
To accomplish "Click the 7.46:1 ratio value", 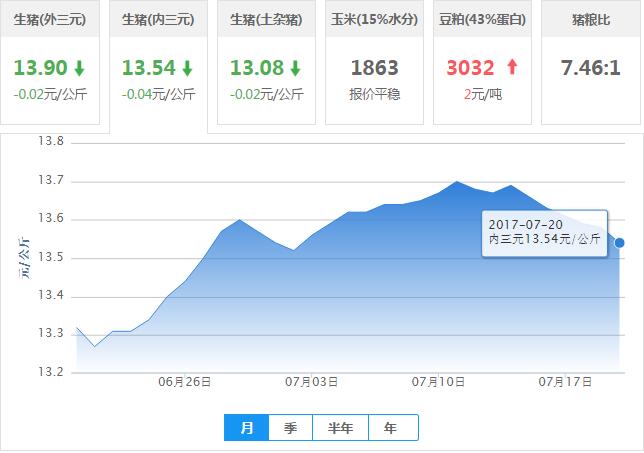I will click(x=591, y=68).
